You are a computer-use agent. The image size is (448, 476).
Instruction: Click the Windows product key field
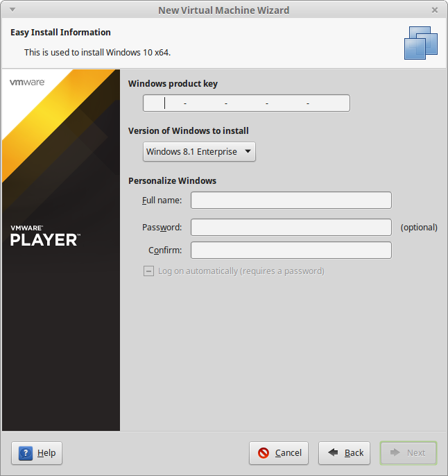point(246,103)
